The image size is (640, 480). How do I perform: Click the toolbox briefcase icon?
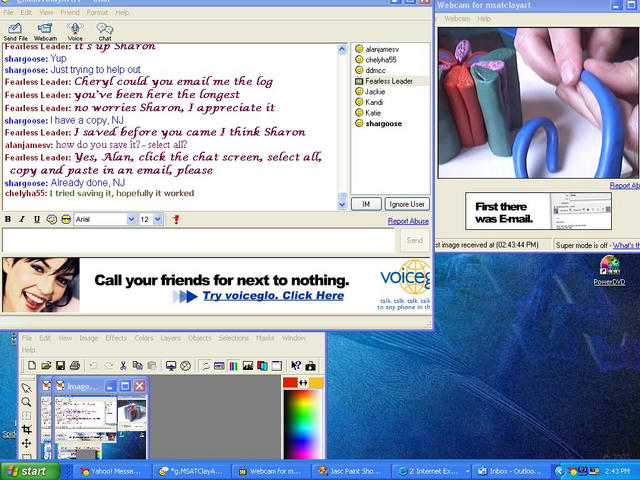(311, 366)
